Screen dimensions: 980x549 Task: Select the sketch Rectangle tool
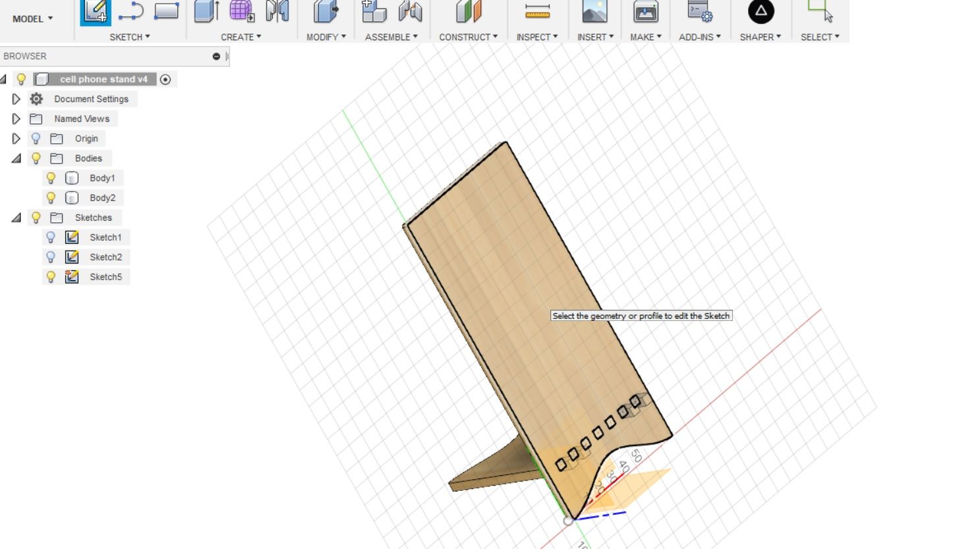tap(168, 10)
